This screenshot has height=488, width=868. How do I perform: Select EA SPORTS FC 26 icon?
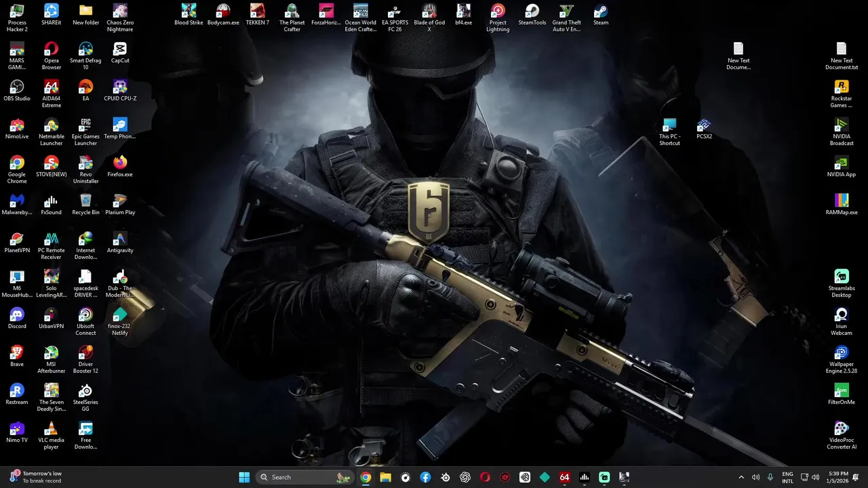(395, 18)
